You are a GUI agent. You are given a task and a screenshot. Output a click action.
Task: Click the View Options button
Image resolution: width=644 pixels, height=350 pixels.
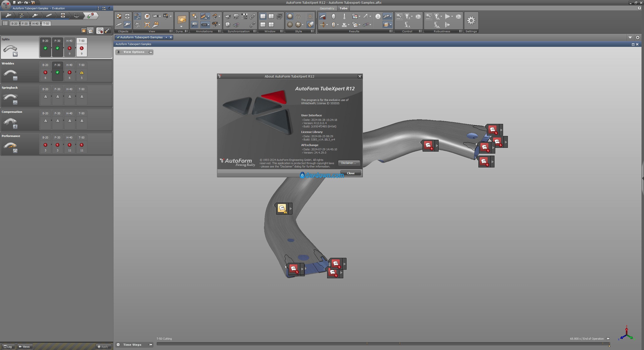(x=134, y=52)
